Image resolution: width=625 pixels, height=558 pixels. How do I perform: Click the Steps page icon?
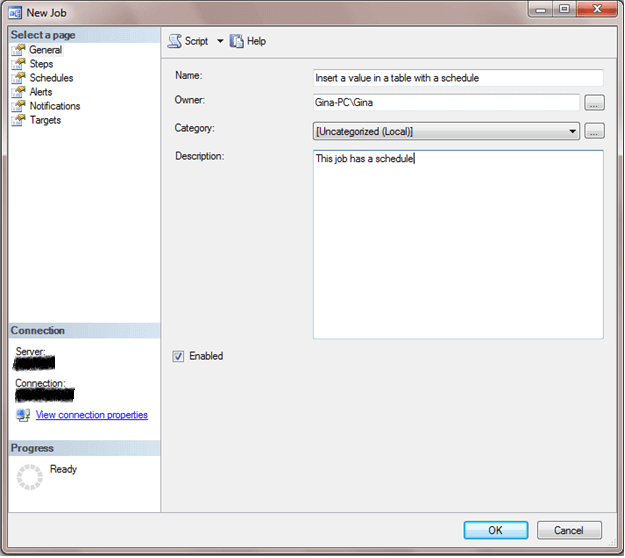pyautogui.click(x=18, y=64)
